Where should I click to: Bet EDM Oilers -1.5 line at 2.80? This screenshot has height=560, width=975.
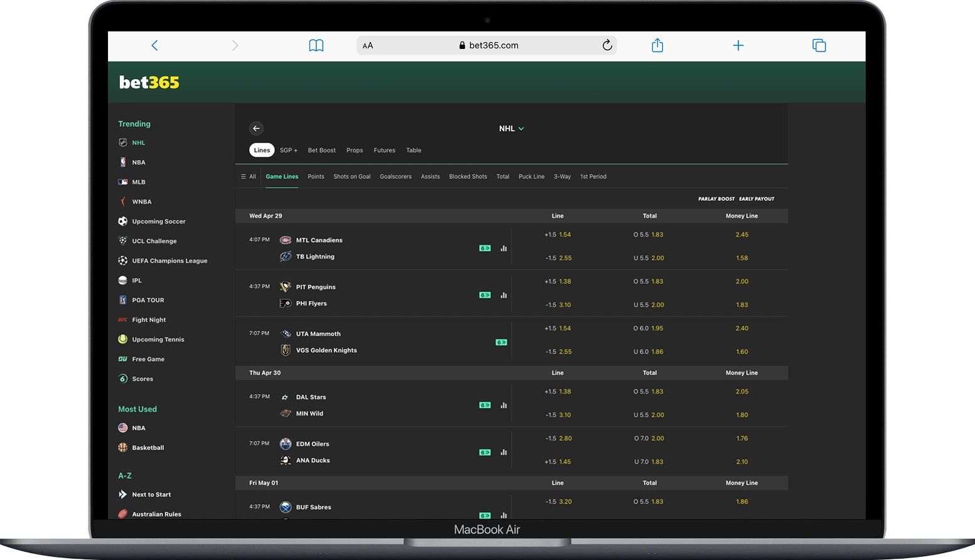[558, 438]
